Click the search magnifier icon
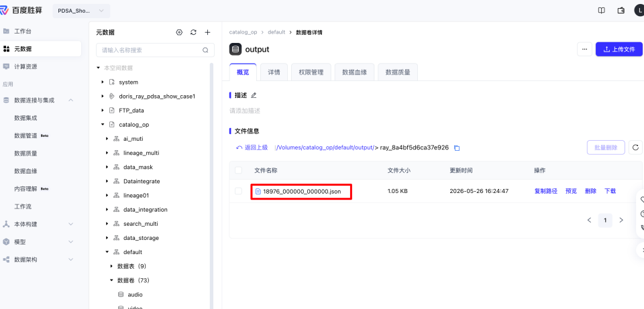644x309 pixels. 205,50
